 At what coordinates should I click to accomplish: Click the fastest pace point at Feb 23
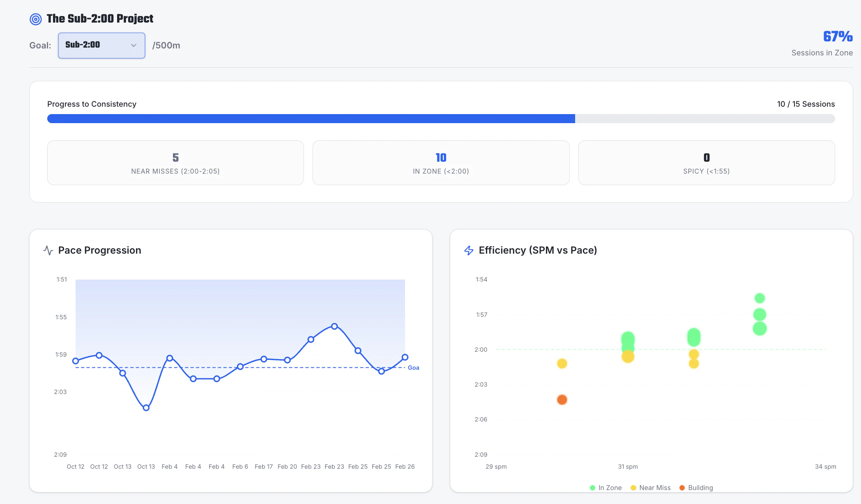coord(334,326)
